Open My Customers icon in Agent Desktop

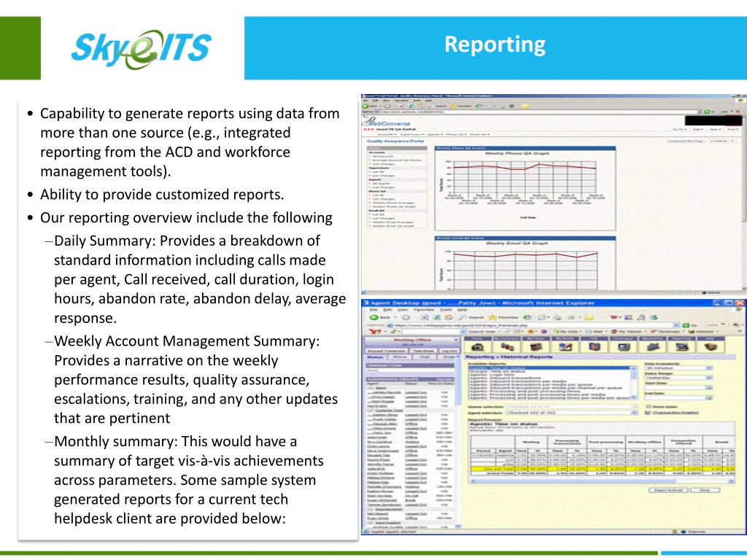tap(507, 346)
